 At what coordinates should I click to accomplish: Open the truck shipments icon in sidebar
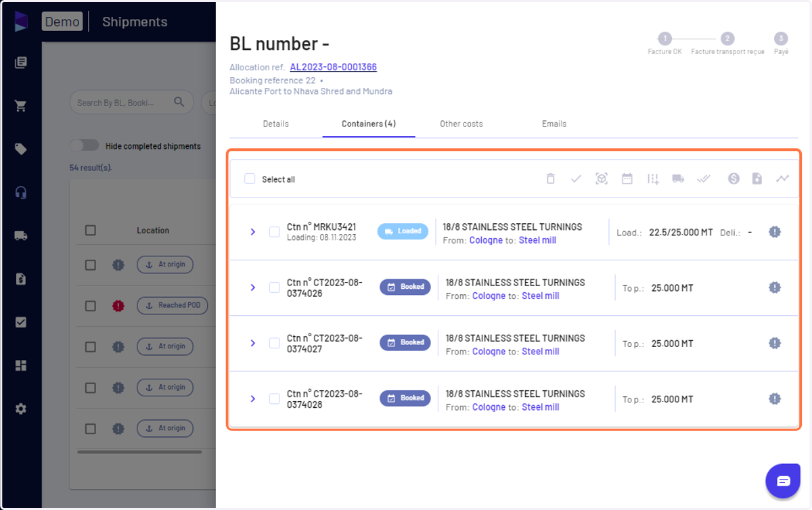pos(21,235)
